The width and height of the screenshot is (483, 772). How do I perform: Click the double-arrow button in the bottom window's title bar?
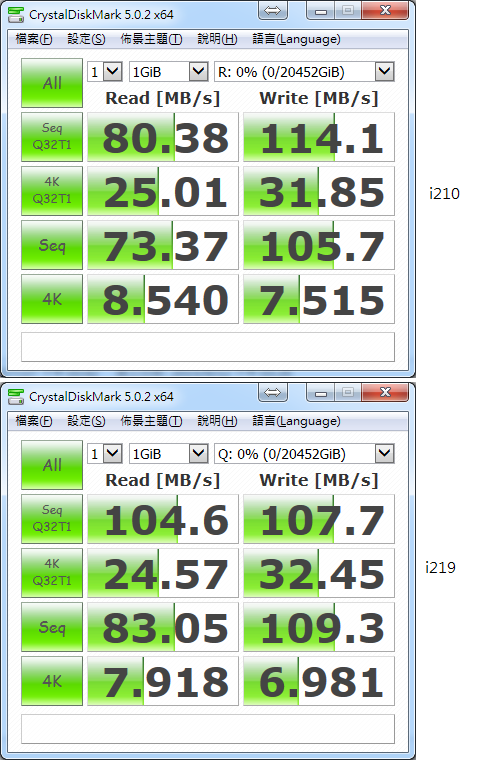click(x=273, y=392)
